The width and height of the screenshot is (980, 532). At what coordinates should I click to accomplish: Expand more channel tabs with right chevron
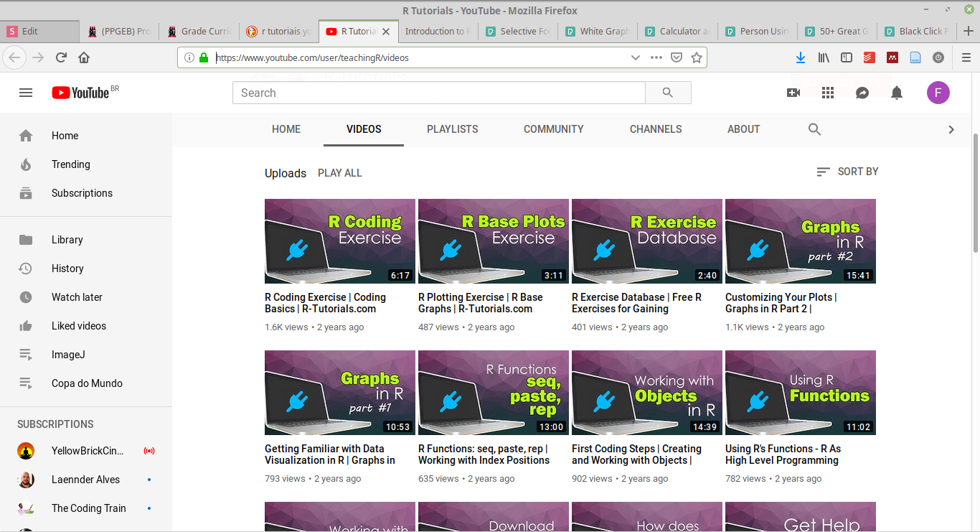[951, 129]
